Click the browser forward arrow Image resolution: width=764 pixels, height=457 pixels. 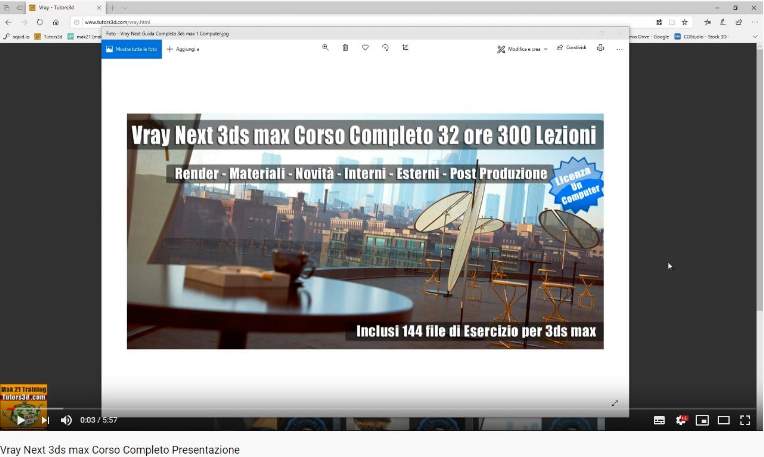24,22
